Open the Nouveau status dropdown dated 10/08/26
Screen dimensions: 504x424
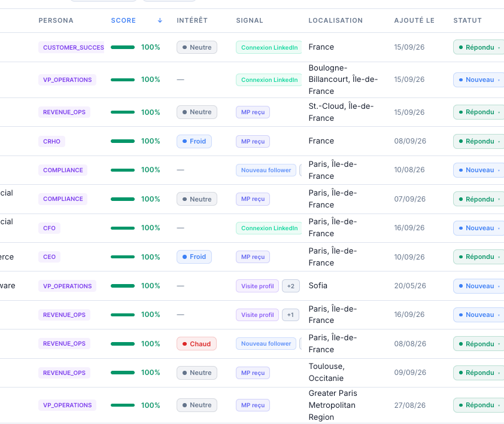[x=479, y=170]
